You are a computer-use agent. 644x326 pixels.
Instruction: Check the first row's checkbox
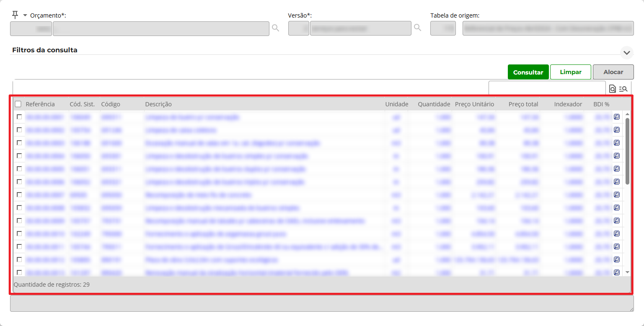[x=19, y=117]
